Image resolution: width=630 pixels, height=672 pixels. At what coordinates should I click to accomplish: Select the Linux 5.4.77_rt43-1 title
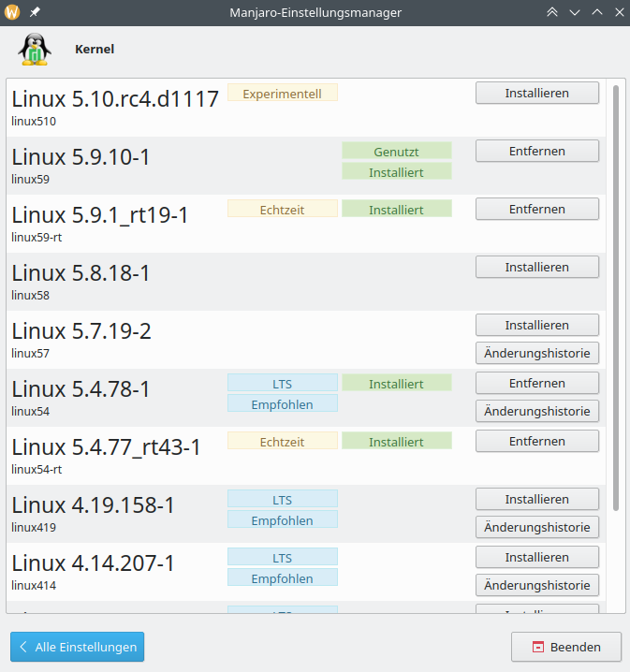coord(106,447)
